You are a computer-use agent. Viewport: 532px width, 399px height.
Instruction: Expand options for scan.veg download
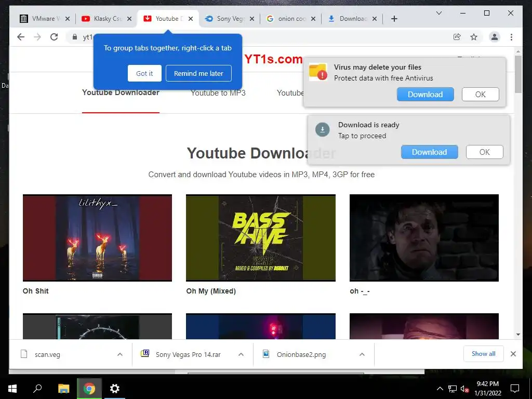[x=120, y=354]
